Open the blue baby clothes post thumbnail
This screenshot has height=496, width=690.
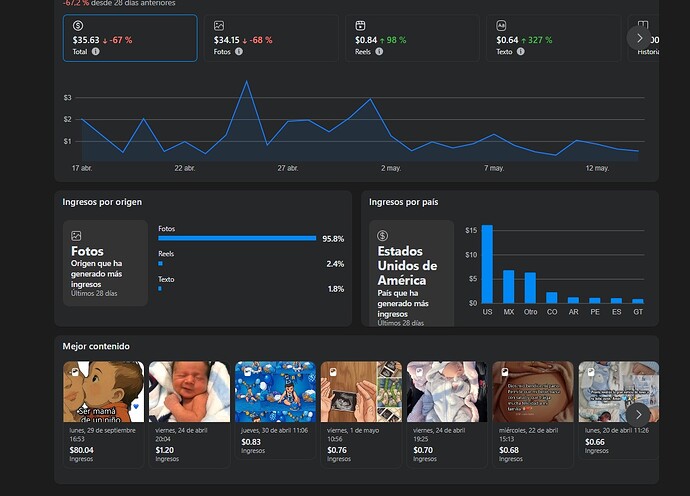click(619, 392)
